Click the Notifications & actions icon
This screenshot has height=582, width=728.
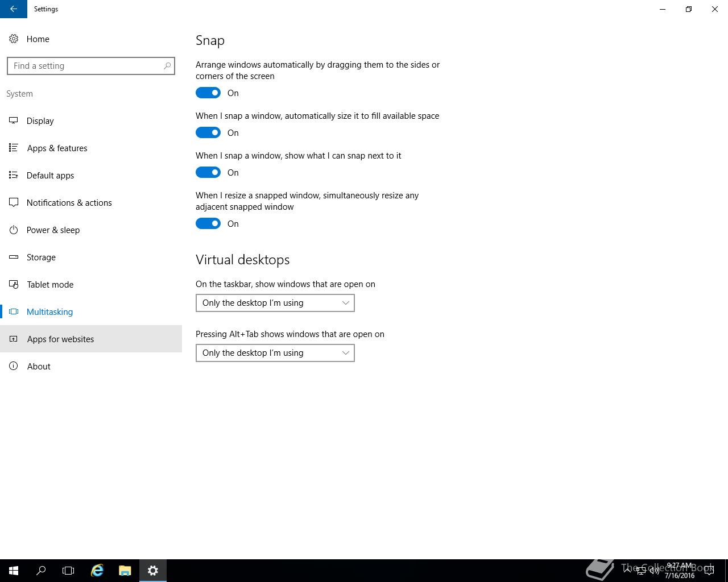click(14, 202)
